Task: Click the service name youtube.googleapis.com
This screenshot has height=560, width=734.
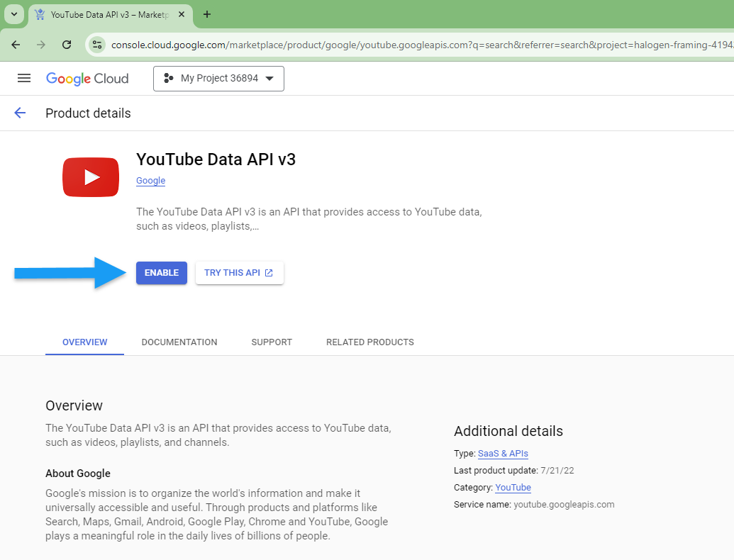Action: tap(564, 504)
